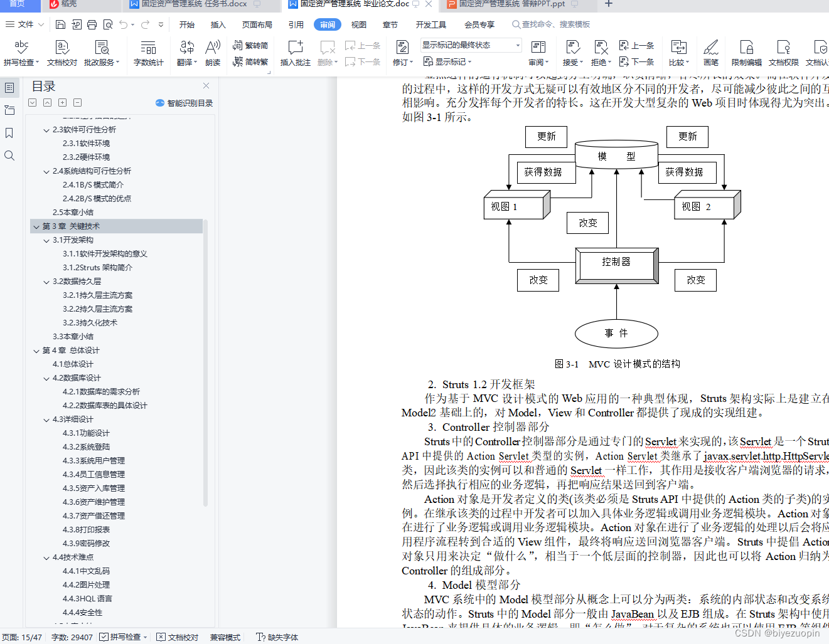Image resolution: width=829 pixels, height=644 pixels.
Task: Go to previous change with 上一条 beside 接受
Action: [x=636, y=45]
